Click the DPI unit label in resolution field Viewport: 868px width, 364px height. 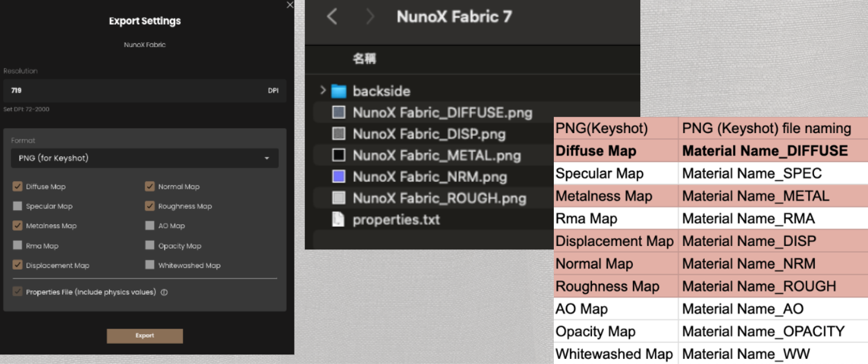273,90
